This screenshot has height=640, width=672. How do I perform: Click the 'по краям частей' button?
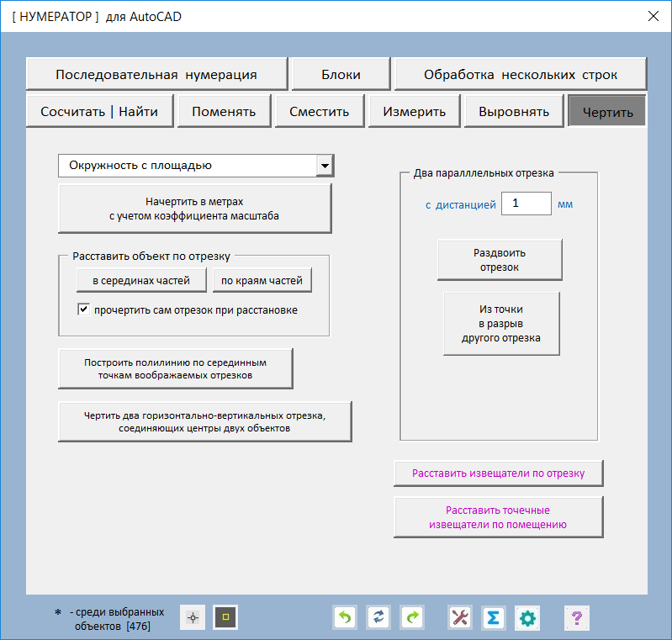point(262,280)
